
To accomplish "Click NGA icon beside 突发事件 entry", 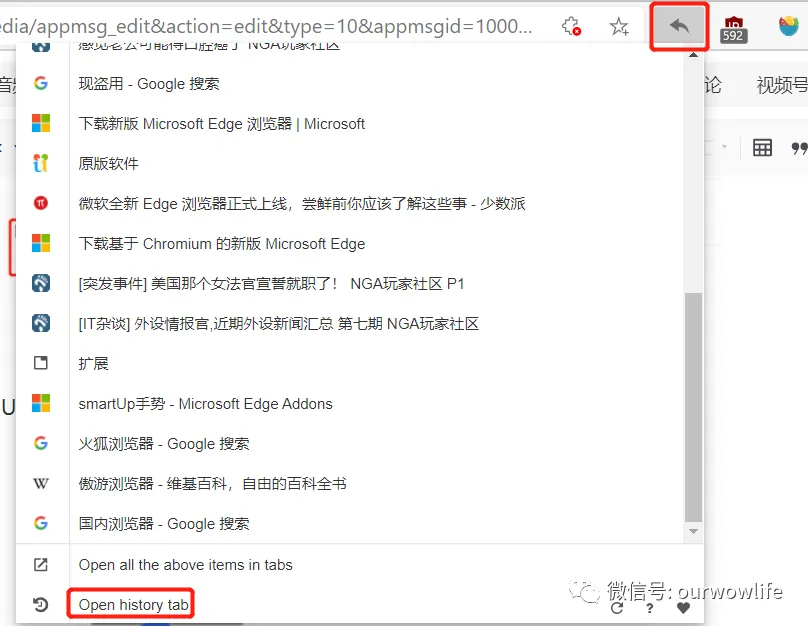I will pos(41,283).
